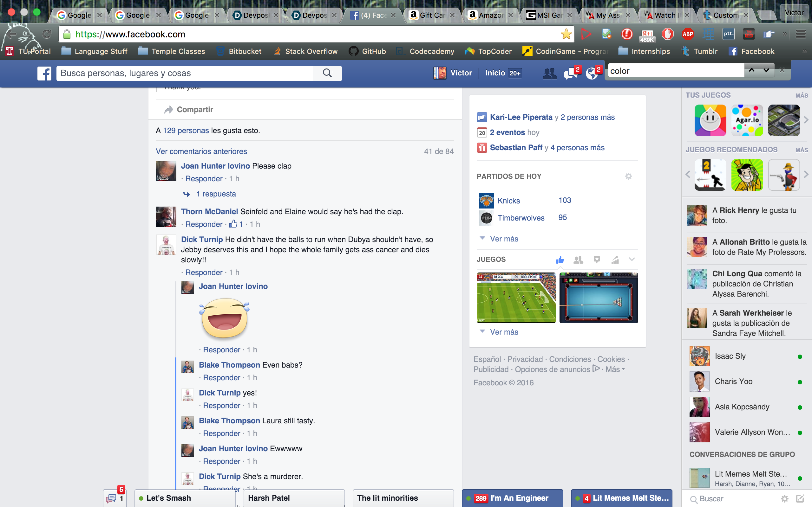Click the Compartir share button
The width and height of the screenshot is (812, 507).
189,110
